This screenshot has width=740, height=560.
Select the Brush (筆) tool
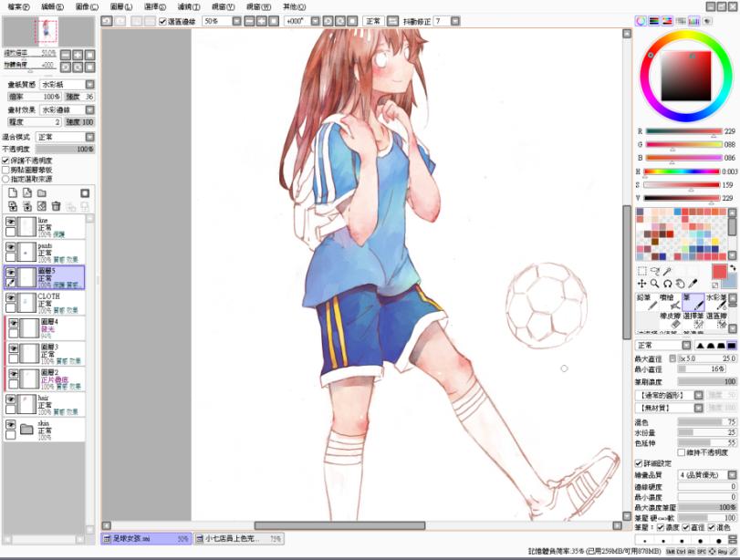(x=693, y=302)
